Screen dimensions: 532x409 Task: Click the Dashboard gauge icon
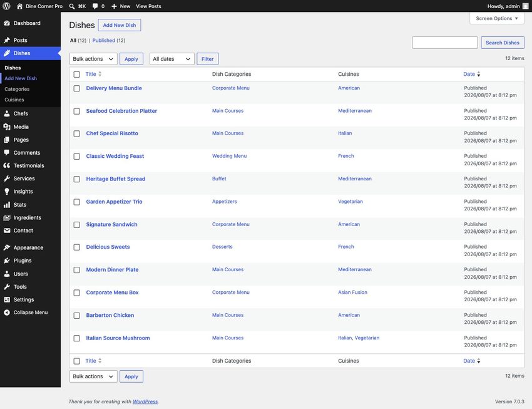(7, 23)
